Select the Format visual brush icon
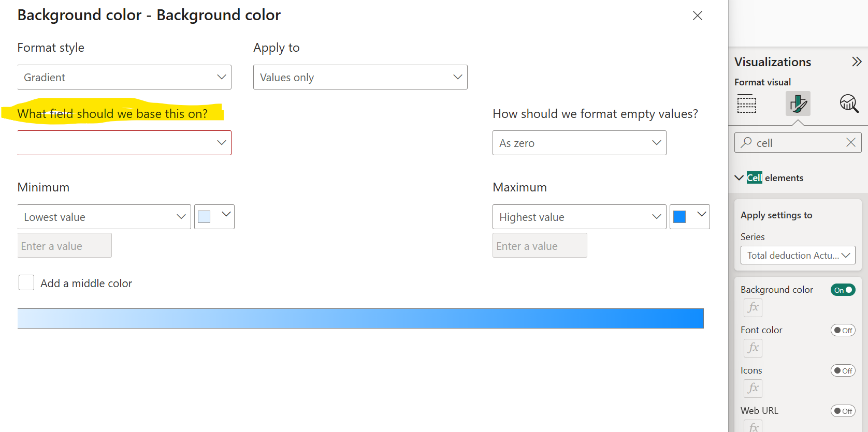The width and height of the screenshot is (868, 432). tap(798, 103)
